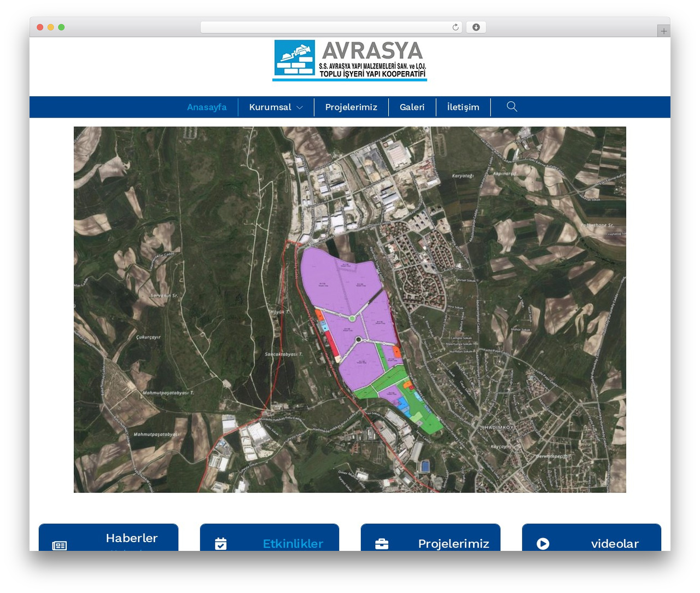700x593 pixels.
Task: Expand the Kurumsal submenu chevron
Action: pos(300,108)
